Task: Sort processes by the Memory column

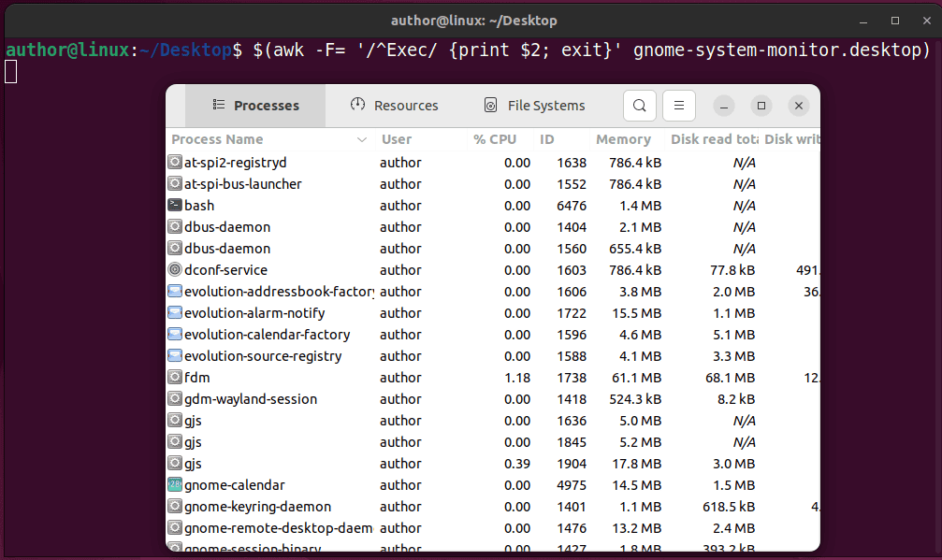Action: click(x=623, y=138)
